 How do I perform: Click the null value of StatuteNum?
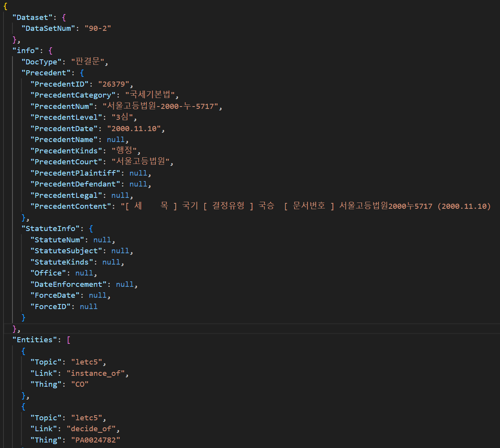pos(102,240)
